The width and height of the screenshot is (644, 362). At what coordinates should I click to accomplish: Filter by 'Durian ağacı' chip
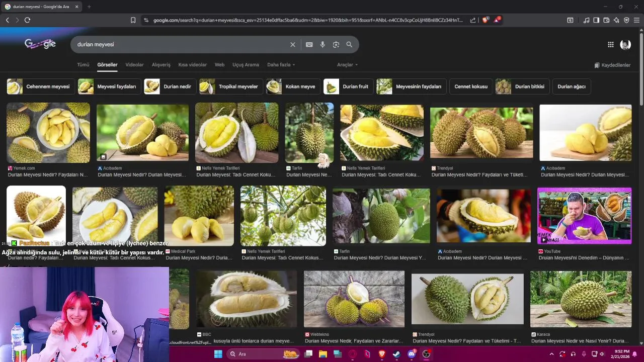(572, 86)
